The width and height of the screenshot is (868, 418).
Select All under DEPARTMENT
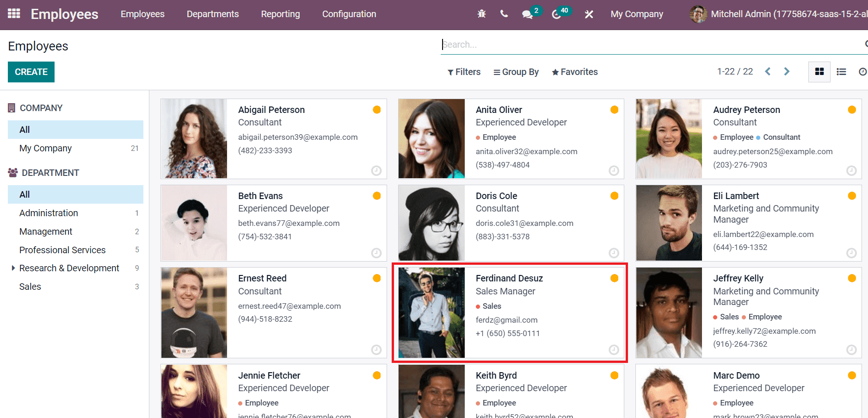[75, 194]
